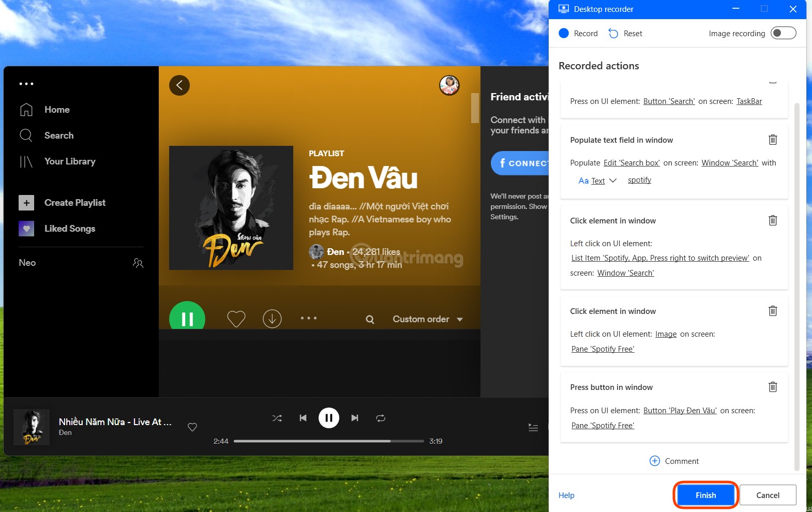This screenshot has width=812, height=512.
Task: Add a Comment to recorded actions
Action: [674, 461]
